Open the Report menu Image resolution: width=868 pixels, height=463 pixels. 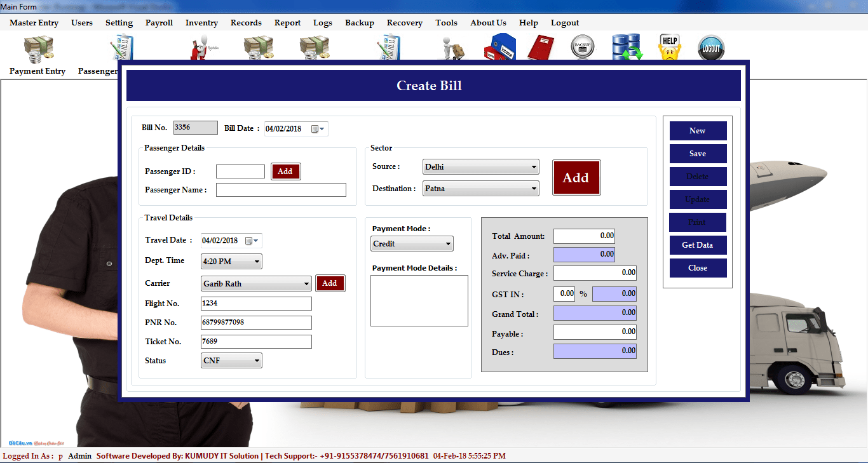[287, 22]
